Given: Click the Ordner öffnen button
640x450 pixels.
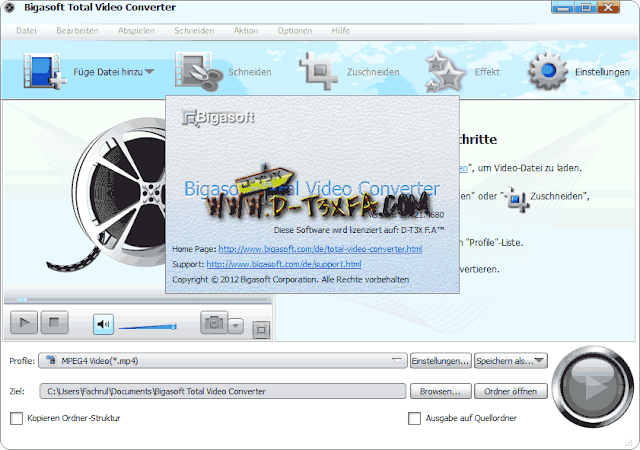Looking at the screenshot, I should click(x=510, y=391).
